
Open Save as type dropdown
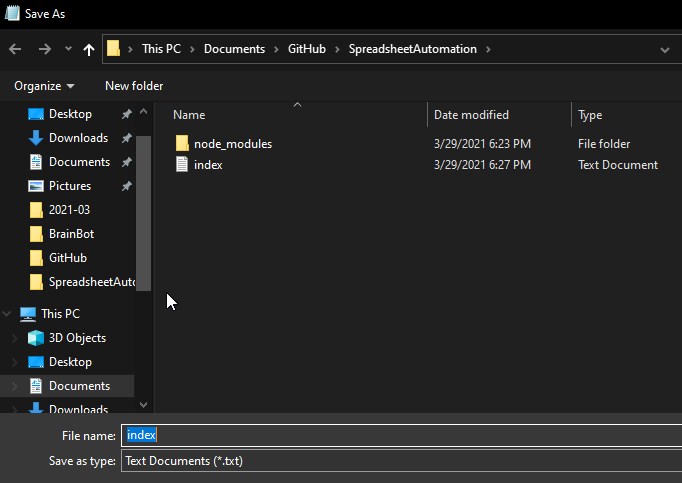tap(401, 461)
